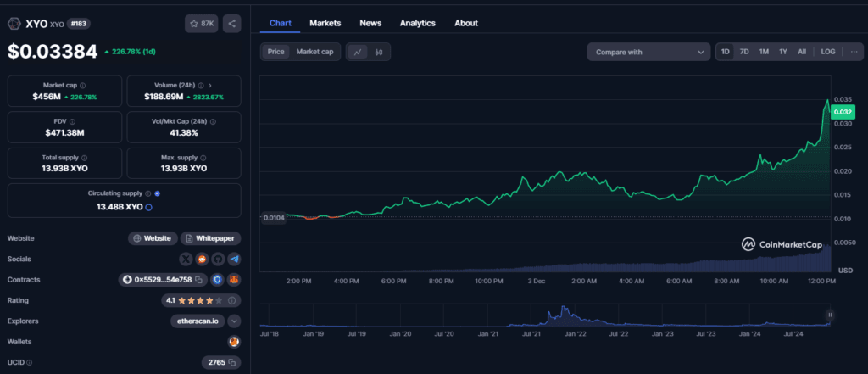The width and height of the screenshot is (868, 374).
Task: Select 1M time range
Action: (764, 52)
